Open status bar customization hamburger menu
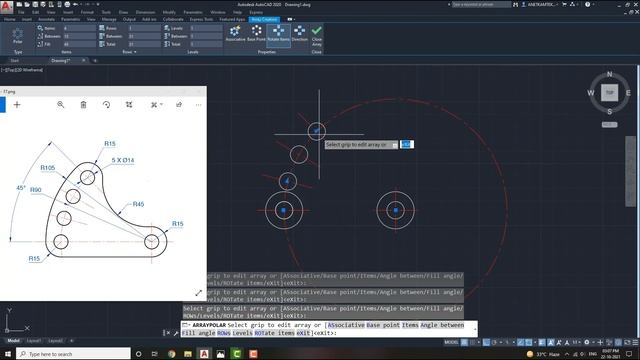 click(635, 342)
